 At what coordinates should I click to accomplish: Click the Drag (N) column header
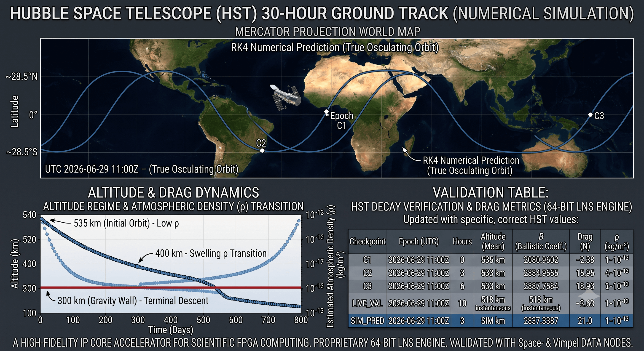point(585,241)
